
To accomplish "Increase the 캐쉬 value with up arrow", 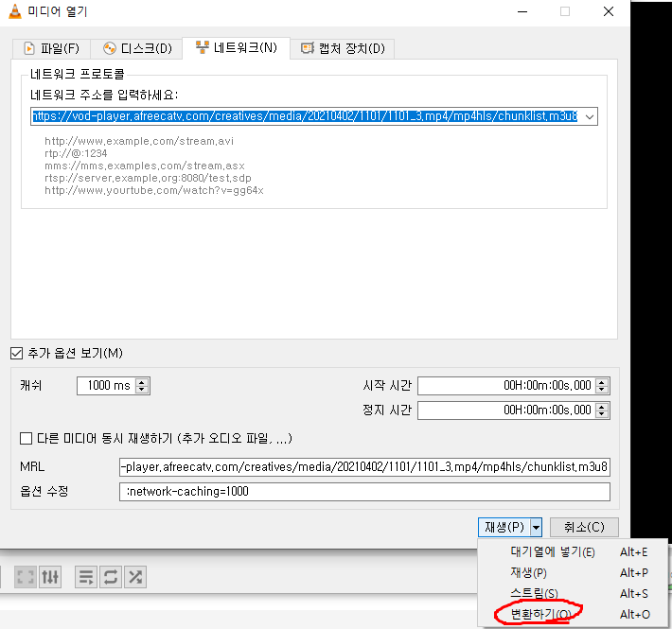I will pyautogui.click(x=142, y=381).
